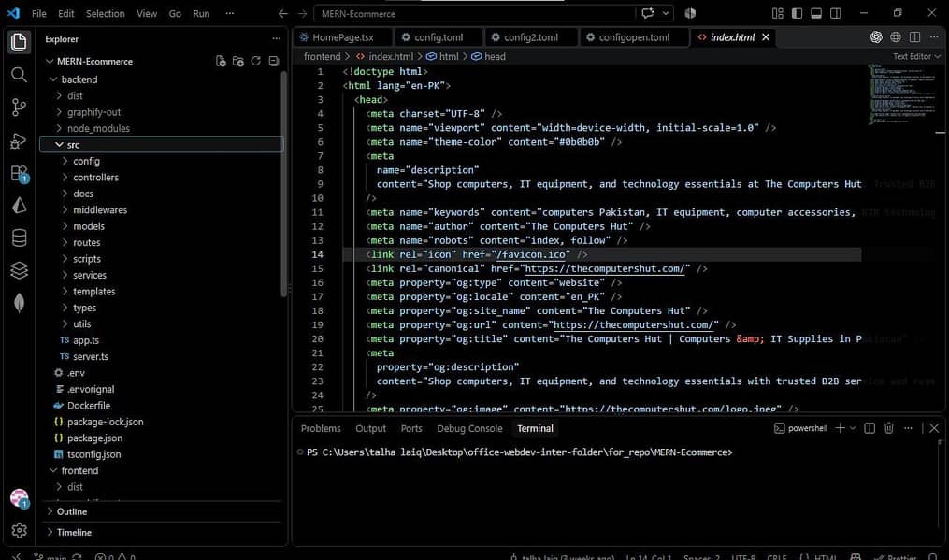Image resolution: width=949 pixels, height=560 pixels.
Task: Toggle bottom panel visibility
Action: tap(816, 13)
